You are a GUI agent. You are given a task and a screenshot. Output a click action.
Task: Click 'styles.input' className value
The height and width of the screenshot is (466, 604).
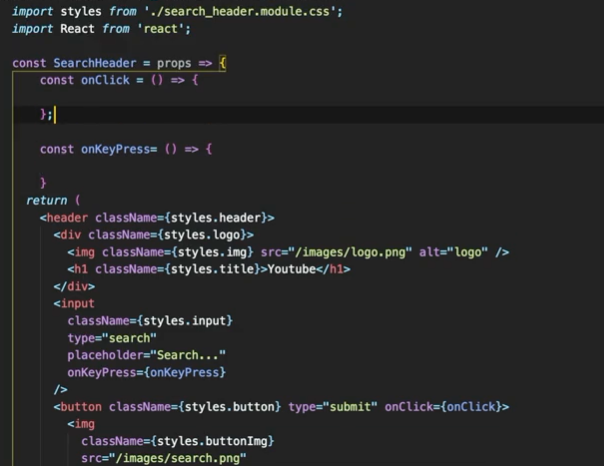point(185,321)
